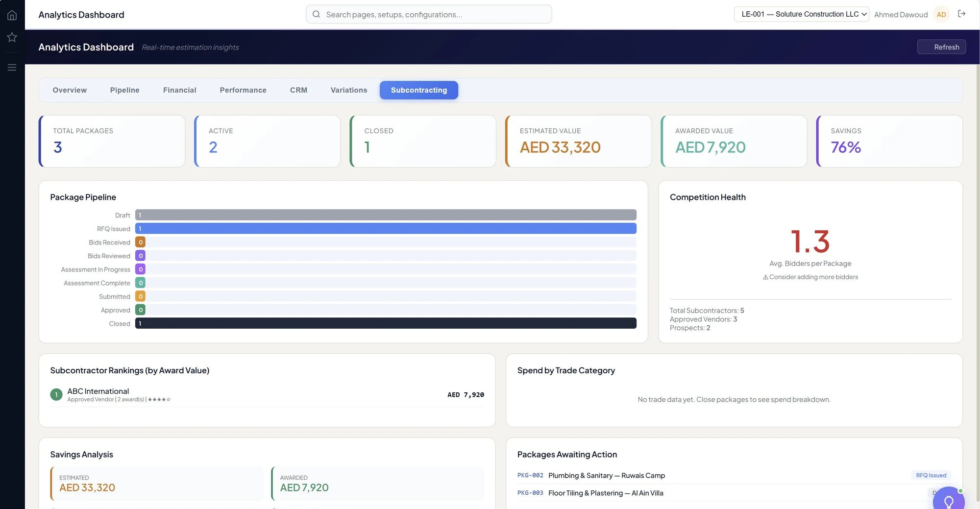Switch to the Financial tab

click(x=179, y=90)
